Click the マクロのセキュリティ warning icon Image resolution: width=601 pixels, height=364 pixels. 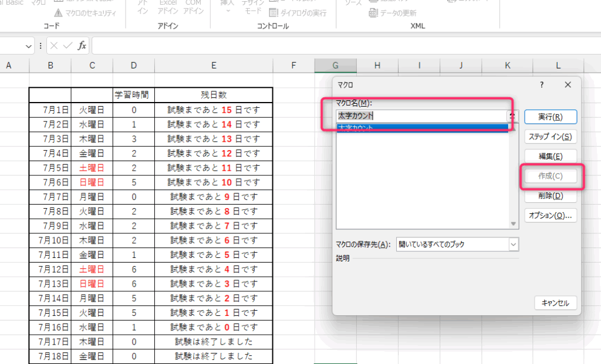[59, 13]
